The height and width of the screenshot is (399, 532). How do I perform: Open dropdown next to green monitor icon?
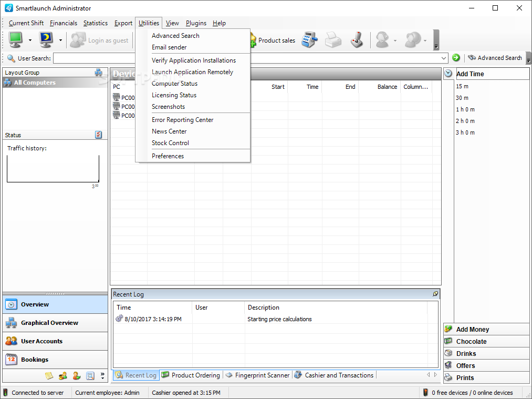click(x=30, y=40)
